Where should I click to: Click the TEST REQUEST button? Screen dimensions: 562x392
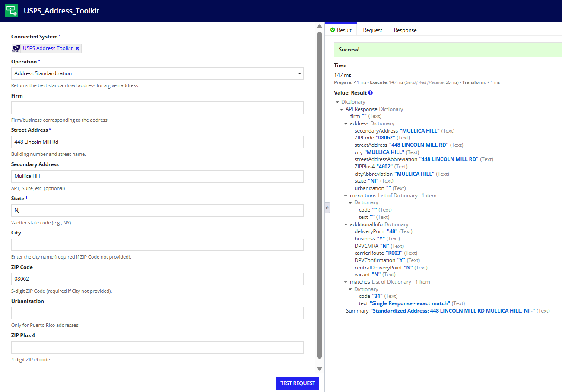(298, 383)
